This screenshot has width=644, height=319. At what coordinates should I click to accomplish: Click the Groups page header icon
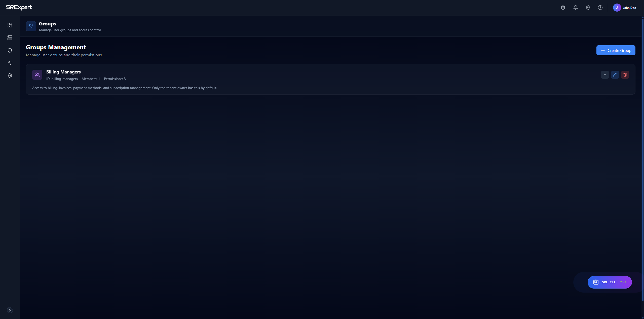[x=31, y=26]
